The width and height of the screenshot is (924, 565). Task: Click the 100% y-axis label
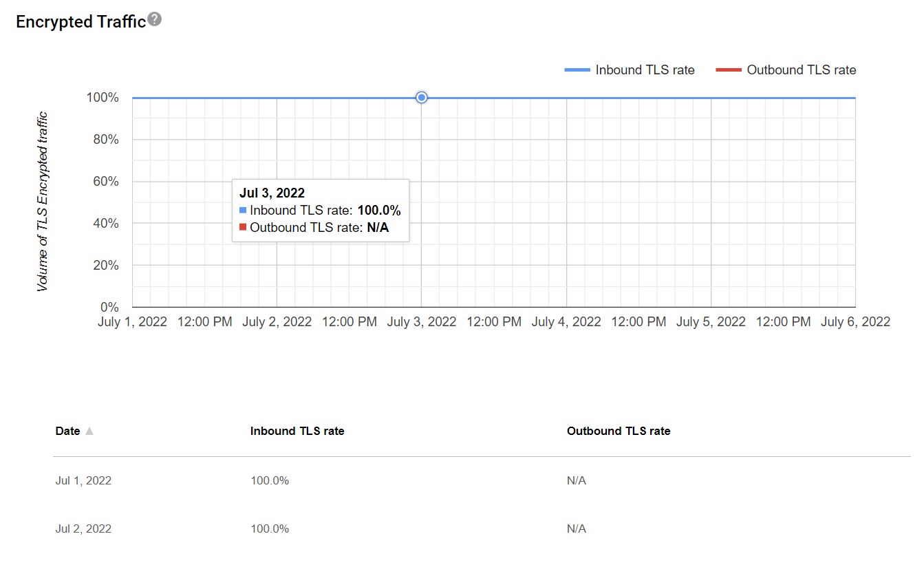tap(103, 98)
